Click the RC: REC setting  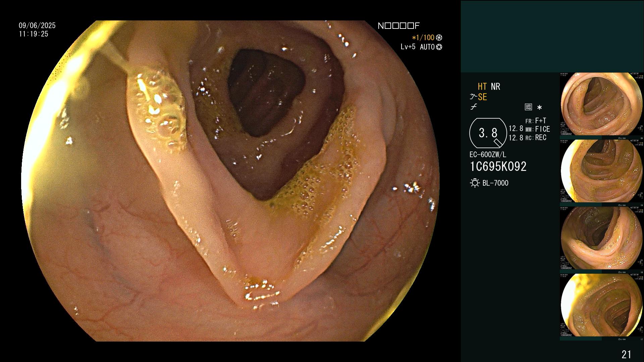(536, 138)
